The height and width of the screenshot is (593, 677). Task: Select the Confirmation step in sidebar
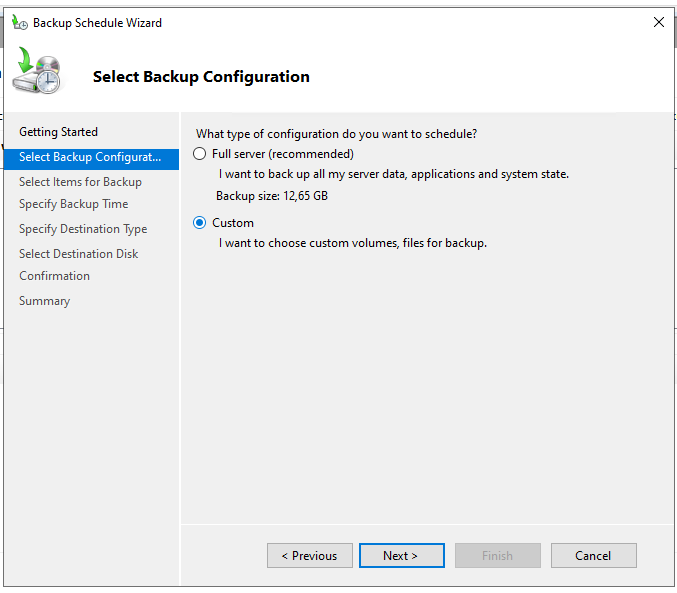[x=54, y=276]
